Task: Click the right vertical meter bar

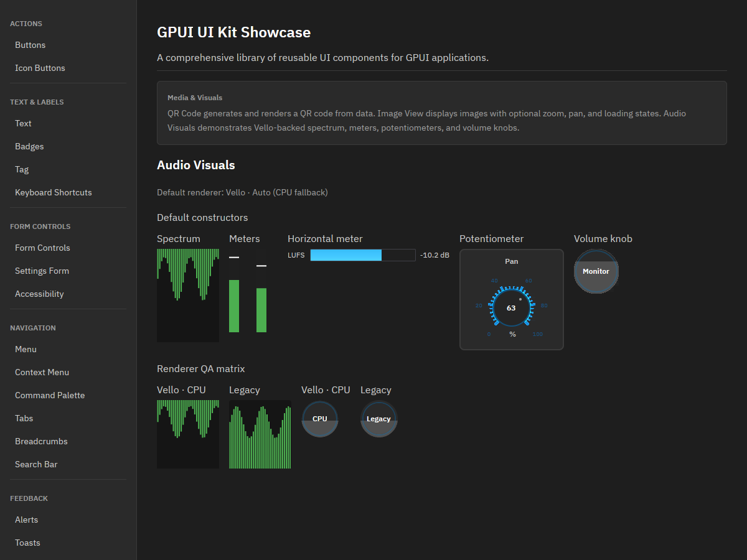Action: 261,291
